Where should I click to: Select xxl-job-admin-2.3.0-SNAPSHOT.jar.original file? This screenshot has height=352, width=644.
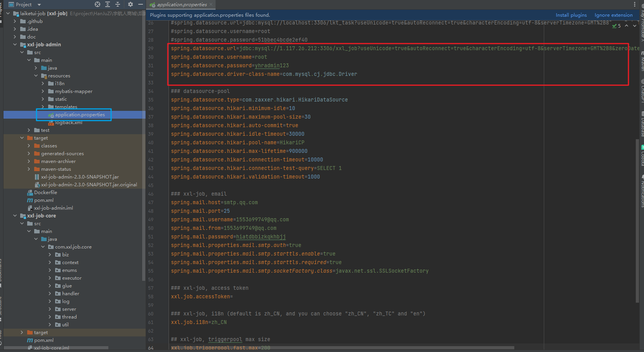tap(89, 185)
